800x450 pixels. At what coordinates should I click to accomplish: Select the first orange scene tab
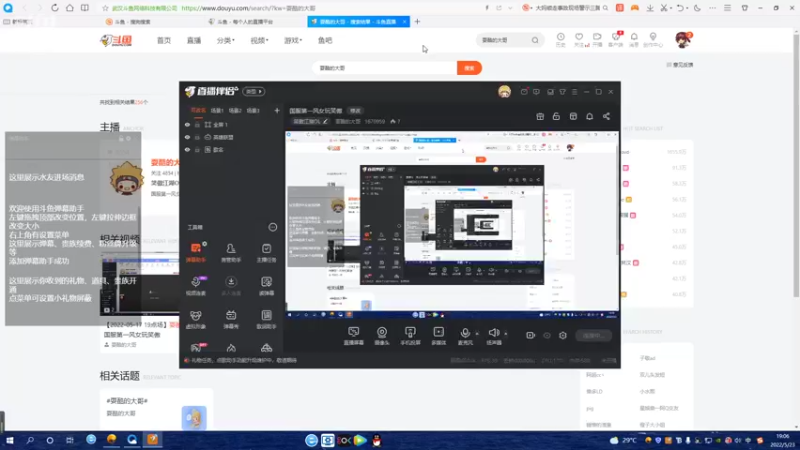click(197, 111)
